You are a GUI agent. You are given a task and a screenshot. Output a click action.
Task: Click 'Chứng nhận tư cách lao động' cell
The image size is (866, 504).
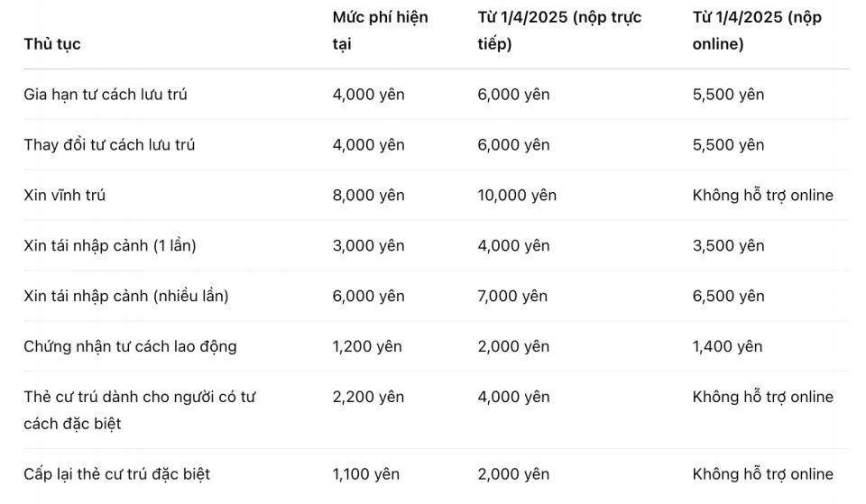click(x=130, y=347)
